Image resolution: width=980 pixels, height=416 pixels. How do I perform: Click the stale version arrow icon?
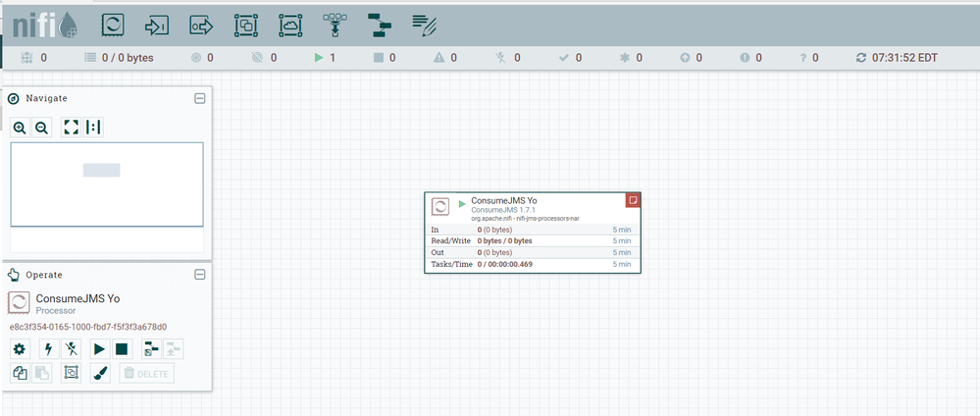point(685,58)
